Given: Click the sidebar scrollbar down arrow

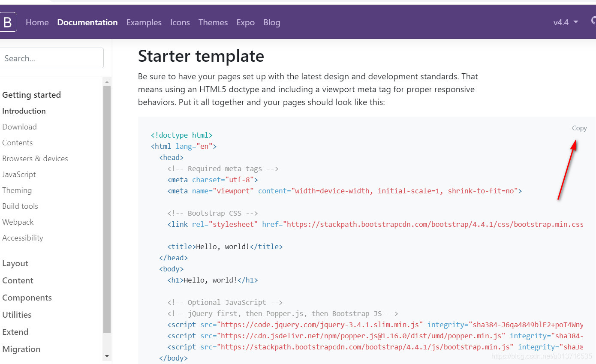Looking at the screenshot, I should pos(107,356).
